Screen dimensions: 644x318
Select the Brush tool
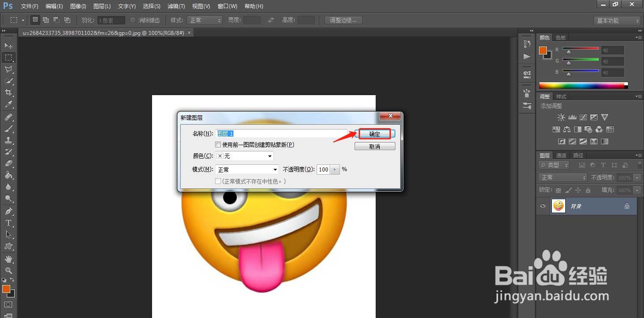point(8,129)
